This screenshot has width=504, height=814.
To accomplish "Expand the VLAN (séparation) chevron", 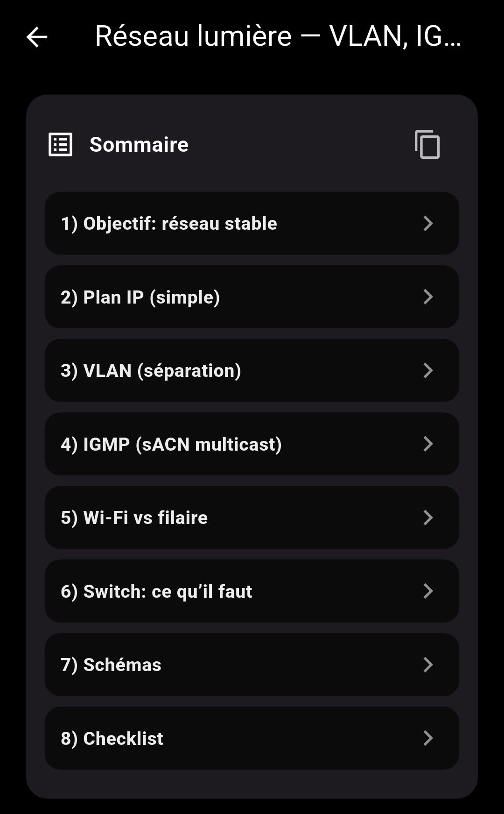I will (428, 370).
